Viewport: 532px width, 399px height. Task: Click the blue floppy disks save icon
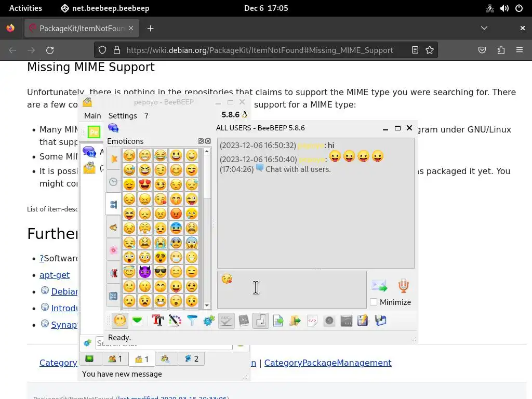(x=380, y=321)
